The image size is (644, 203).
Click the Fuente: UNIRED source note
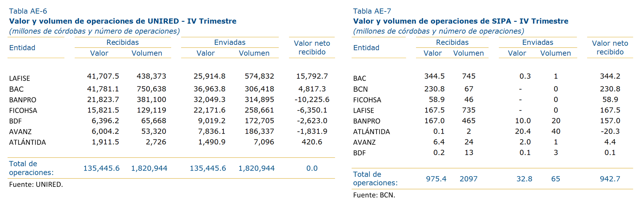[x=36, y=184]
